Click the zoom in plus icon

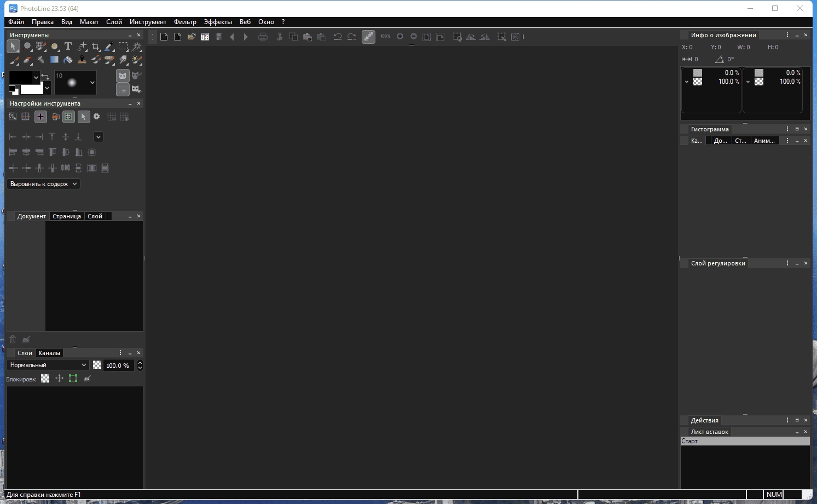tap(400, 36)
